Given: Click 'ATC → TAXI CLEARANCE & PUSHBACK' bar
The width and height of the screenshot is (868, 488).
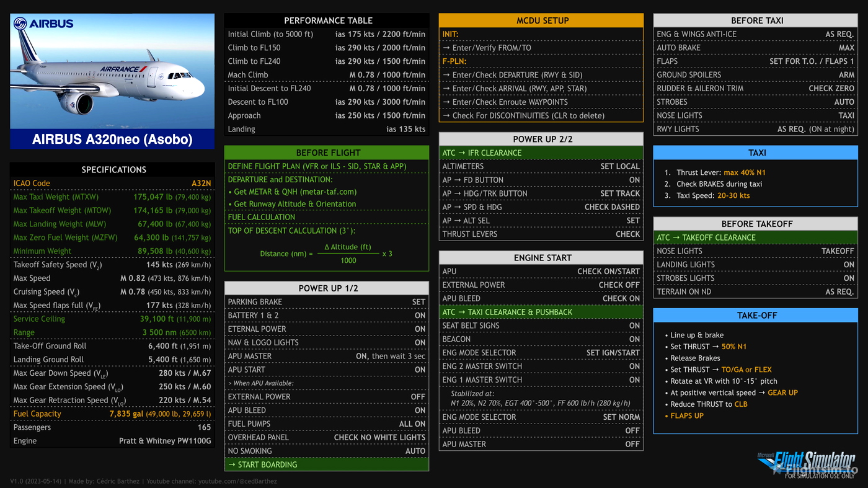Looking at the screenshot, I should pos(541,312).
